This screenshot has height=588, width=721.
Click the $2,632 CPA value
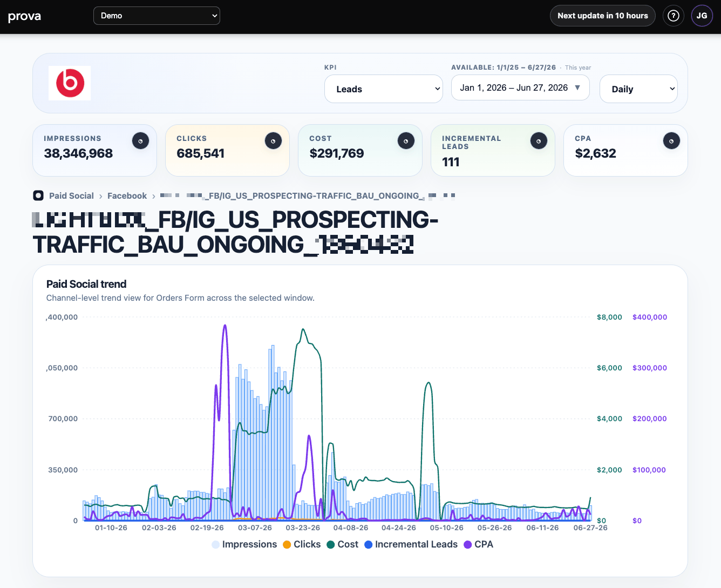[x=595, y=153]
